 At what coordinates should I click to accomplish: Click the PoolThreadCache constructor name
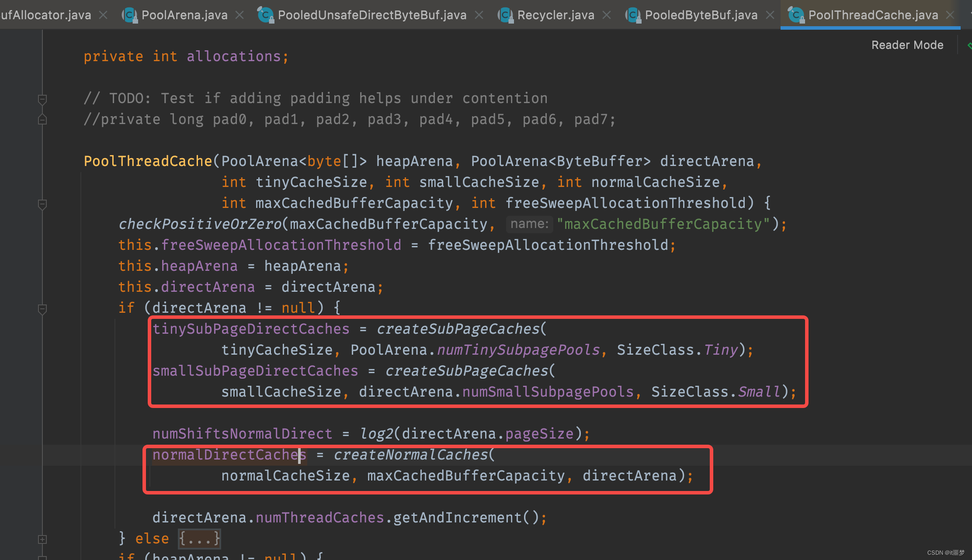148,161
